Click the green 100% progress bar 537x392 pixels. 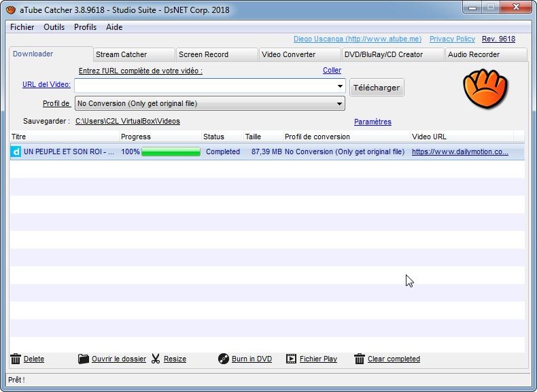click(171, 152)
